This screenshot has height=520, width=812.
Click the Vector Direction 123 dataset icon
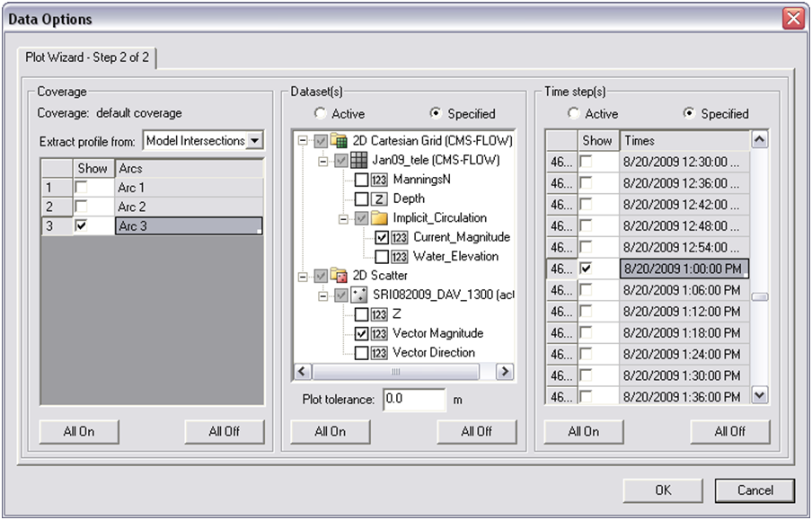(379, 353)
